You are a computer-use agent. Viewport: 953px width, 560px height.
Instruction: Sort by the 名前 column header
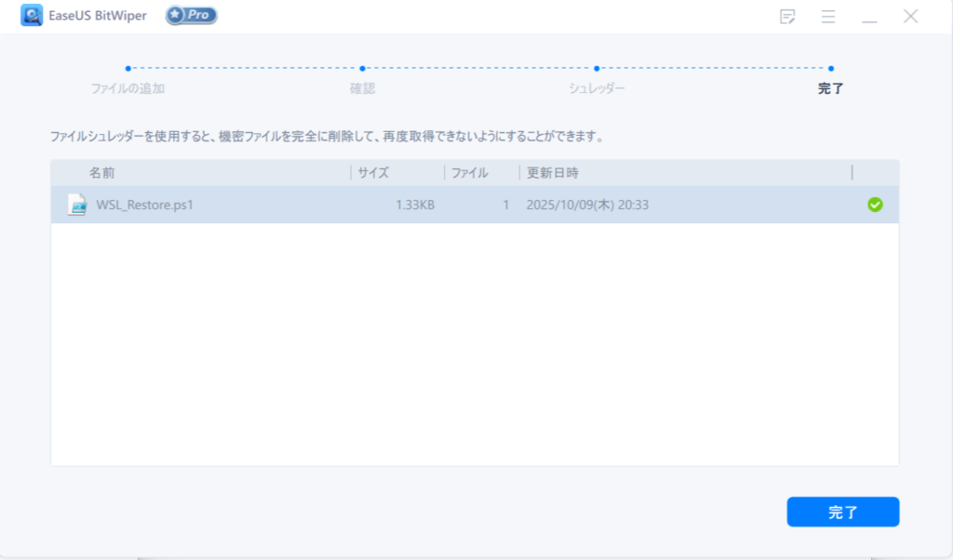[x=102, y=173]
